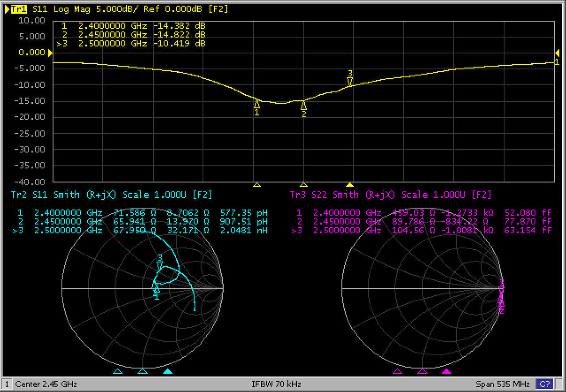Click the C? correction status indicator
The image size is (566, 392).
[545, 384]
